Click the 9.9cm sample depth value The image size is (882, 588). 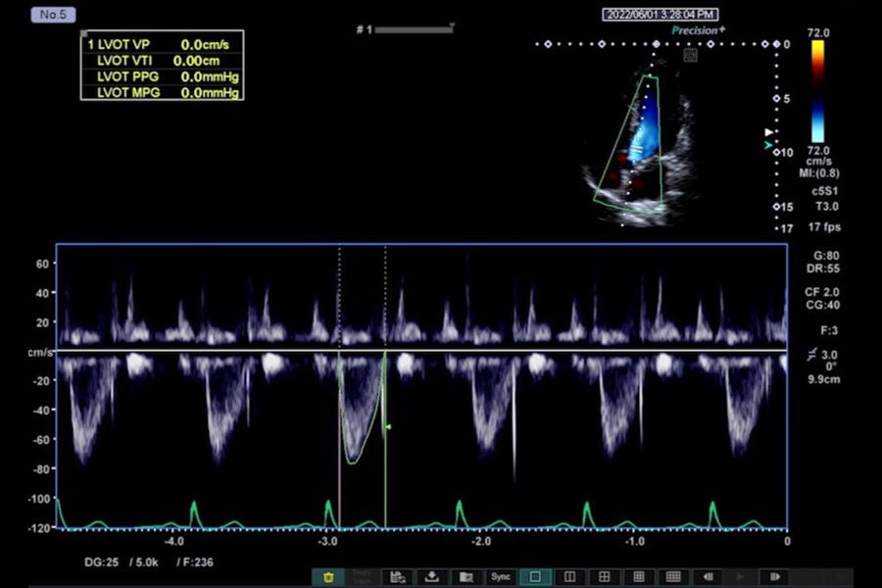[824, 379]
